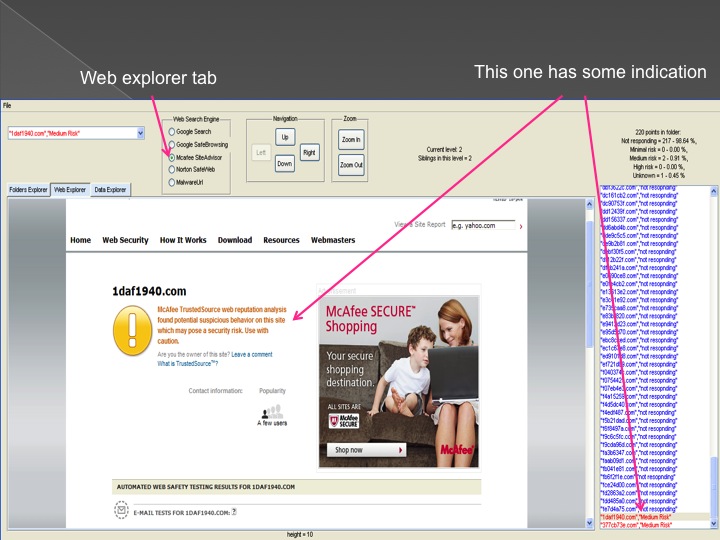This screenshot has width=720, height=540.
Task: Open How It Works link
Action: click(x=183, y=240)
